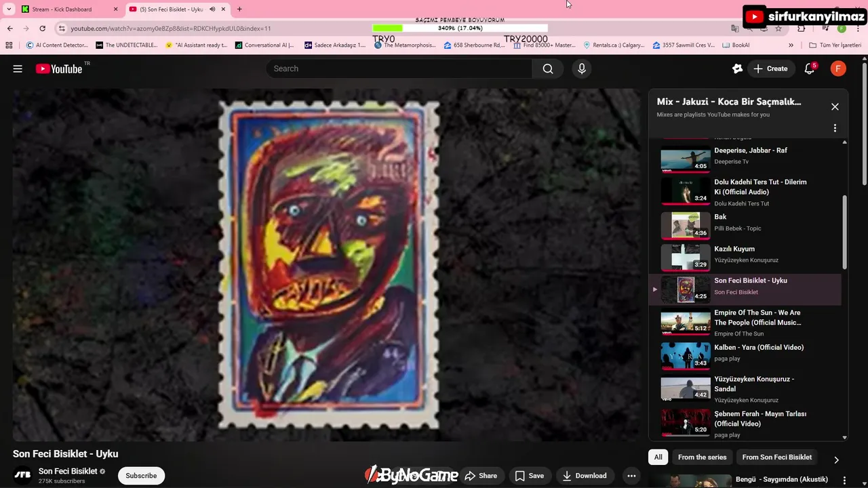Select current Son Feci Bisiklet - Uyku entry
Screen dimensions: 868x488
(745, 289)
